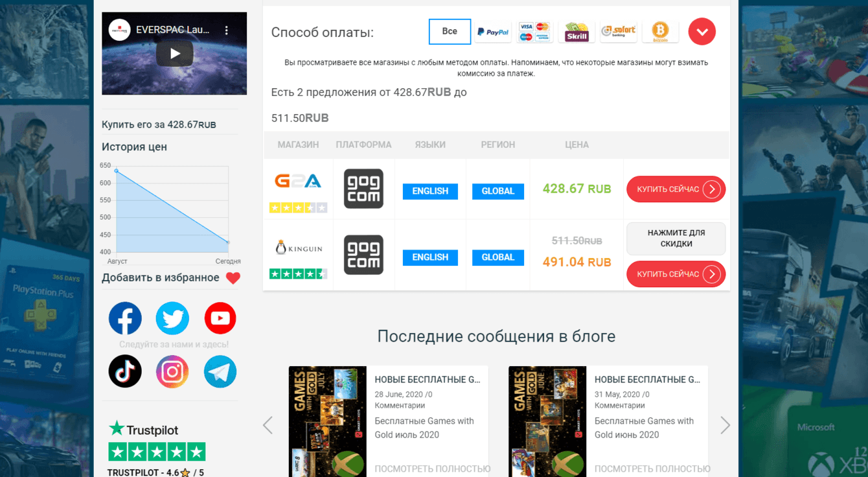
Task: Play the EVERSPACE launch trailer video
Action: [174, 54]
